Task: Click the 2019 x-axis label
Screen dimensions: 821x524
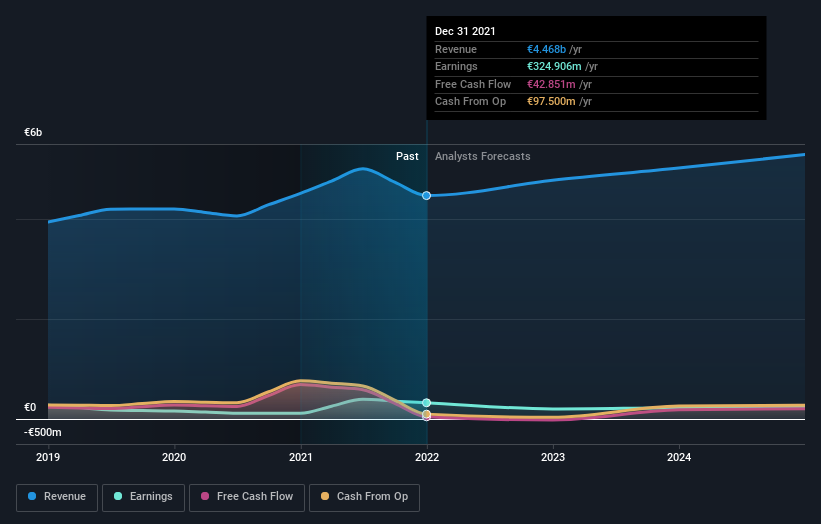Action: click(x=48, y=457)
